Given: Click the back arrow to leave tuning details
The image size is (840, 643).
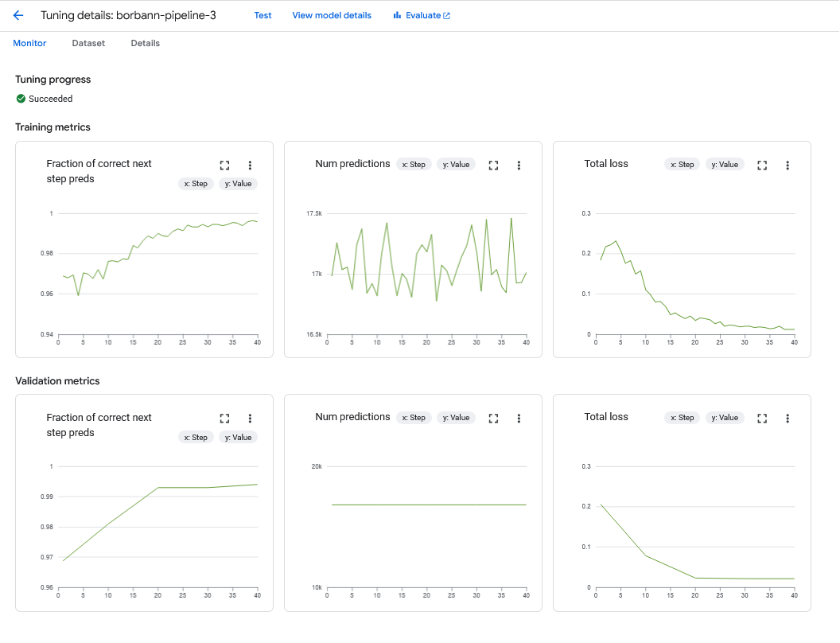Looking at the screenshot, I should click(18, 14).
